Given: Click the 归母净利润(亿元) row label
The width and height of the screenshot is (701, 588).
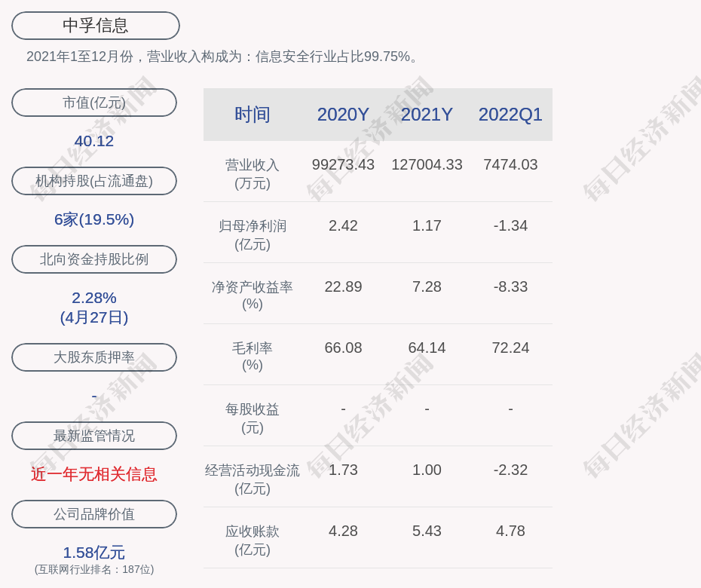Looking at the screenshot, I should pyautogui.click(x=253, y=234).
